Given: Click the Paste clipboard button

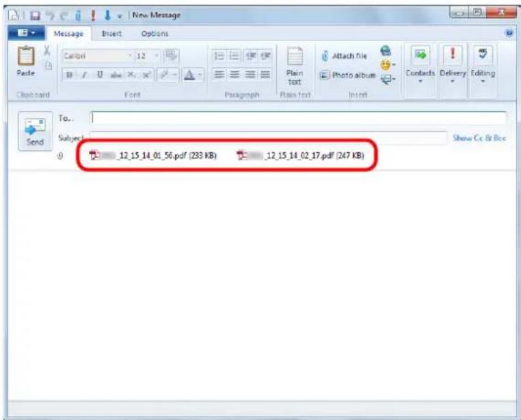Looking at the screenshot, I should point(26,61).
